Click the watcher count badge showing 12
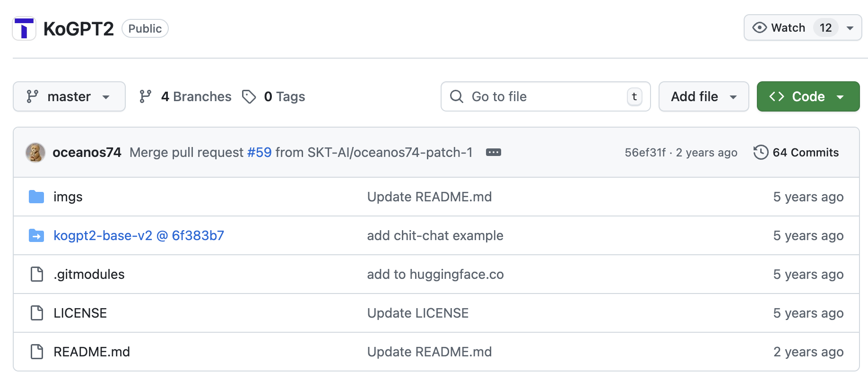This screenshot has height=380, width=868. [x=825, y=28]
